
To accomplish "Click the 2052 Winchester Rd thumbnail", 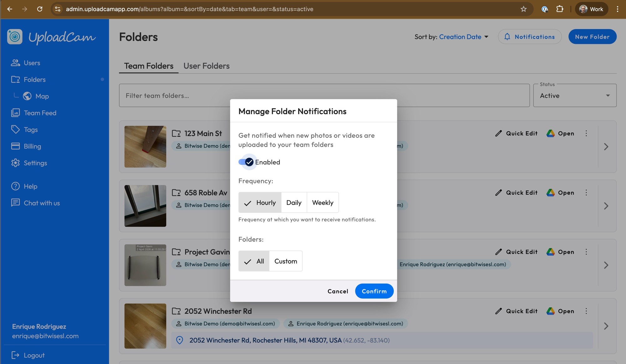I will coord(145,326).
